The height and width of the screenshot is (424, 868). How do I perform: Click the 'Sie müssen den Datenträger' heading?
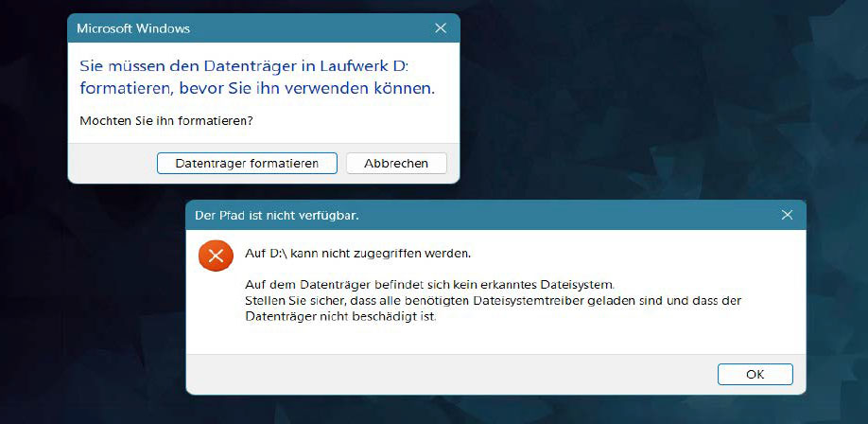[257, 77]
